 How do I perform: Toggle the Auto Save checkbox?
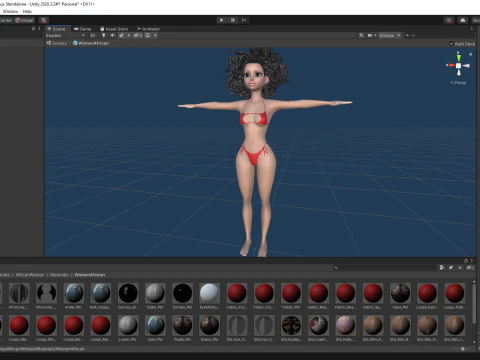[451, 44]
